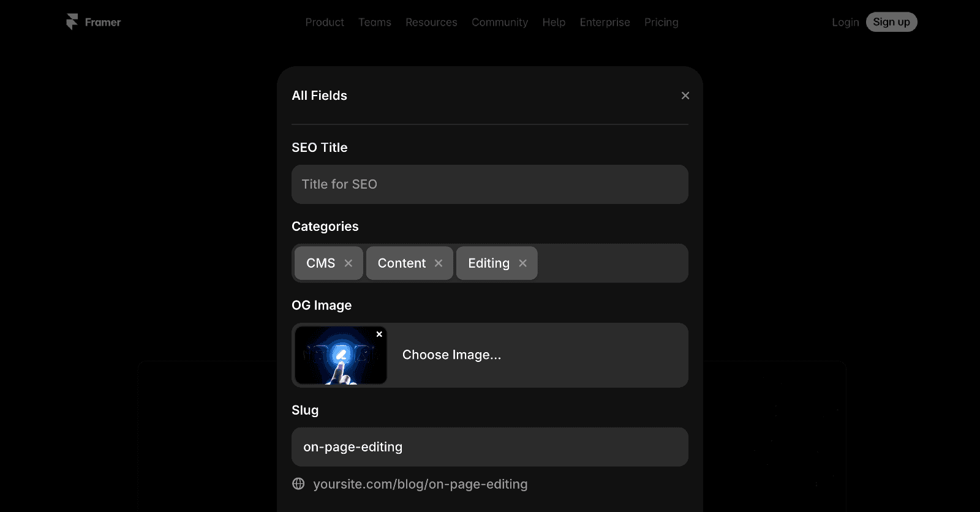Go to the Community page
980x512 pixels.
[500, 23]
